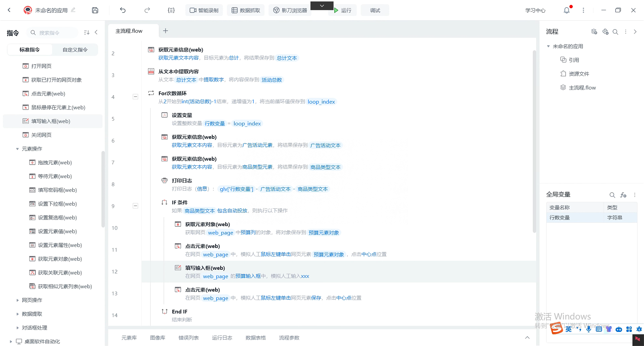
Task: Search global variables
Action: click(612, 195)
